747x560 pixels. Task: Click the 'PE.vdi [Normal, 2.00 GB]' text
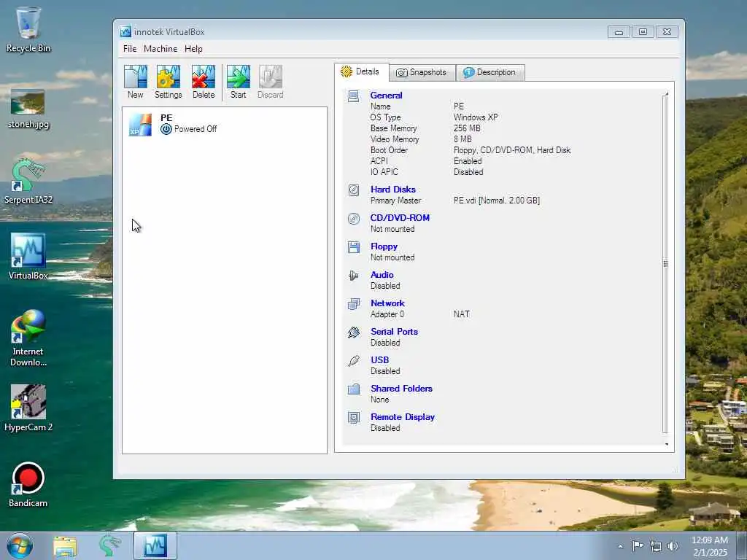(x=496, y=201)
